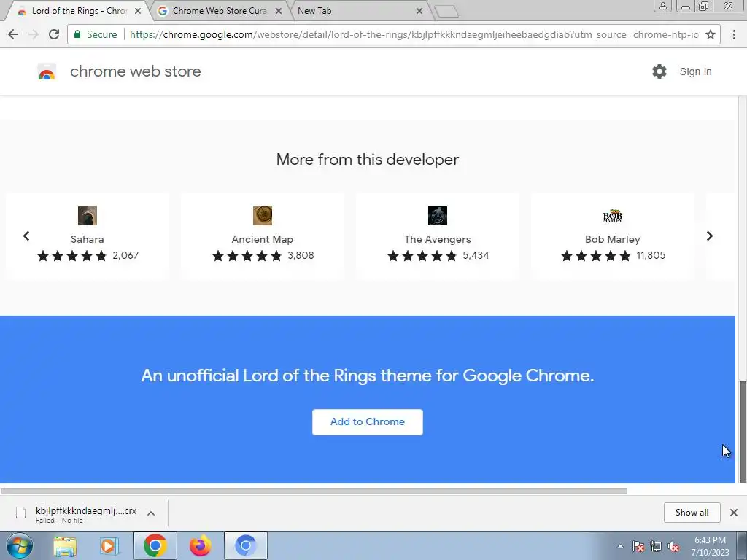The width and height of the screenshot is (747, 560).
Task: Click the Chrome user profile button
Action: click(x=662, y=6)
